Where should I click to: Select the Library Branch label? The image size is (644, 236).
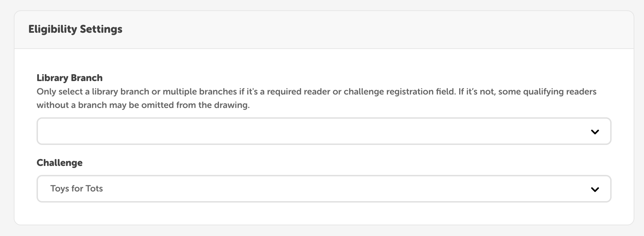[69, 78]
